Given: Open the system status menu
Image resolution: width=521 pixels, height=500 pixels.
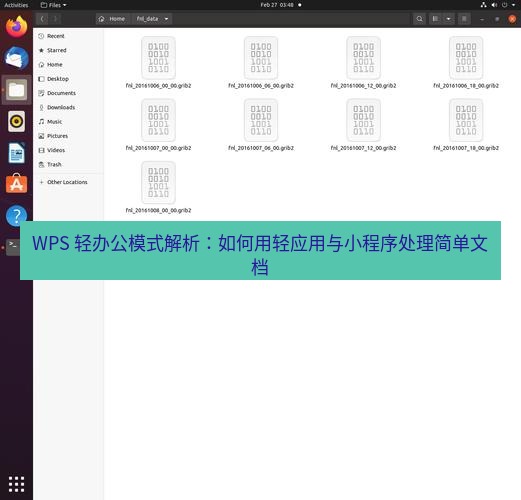Looking at the screenshot, I should pos(498,5).
